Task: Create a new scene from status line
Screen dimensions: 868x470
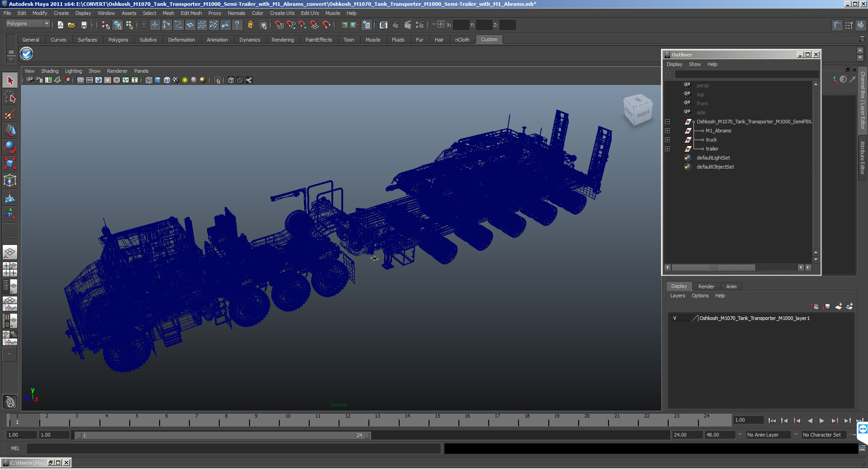Action: point(60,25)
